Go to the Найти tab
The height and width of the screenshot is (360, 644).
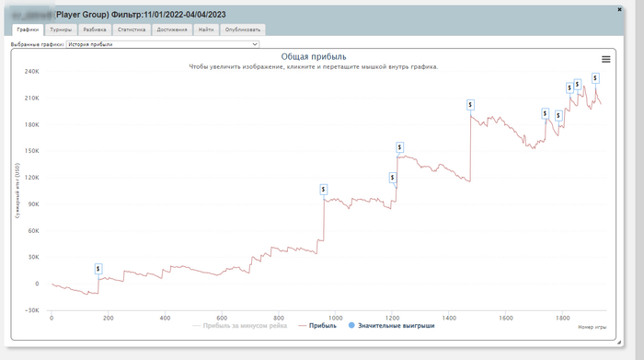206,29
